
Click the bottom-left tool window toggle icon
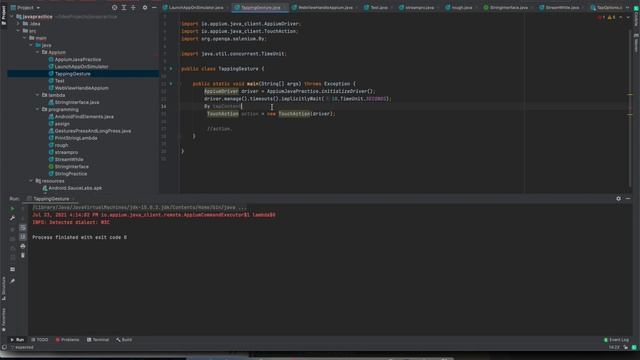point(4,347)
